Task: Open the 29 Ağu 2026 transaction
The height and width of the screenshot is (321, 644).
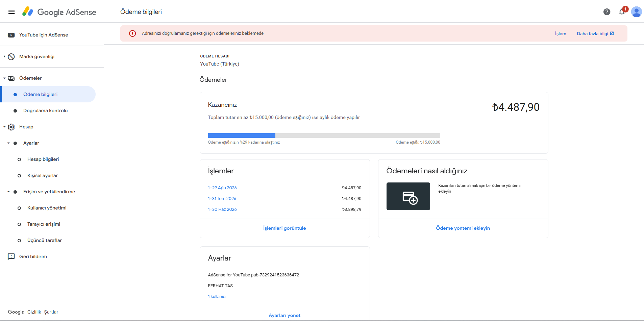Action: click(222, 188)
